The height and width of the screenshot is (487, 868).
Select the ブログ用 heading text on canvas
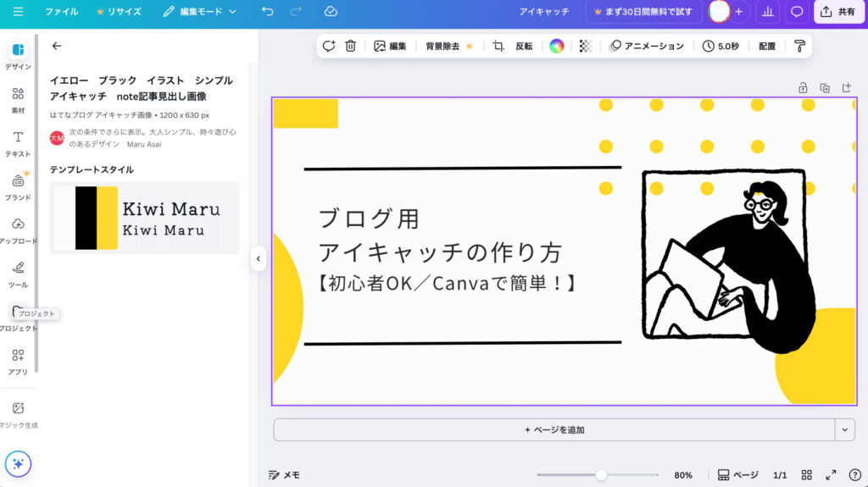coord(368,219)
